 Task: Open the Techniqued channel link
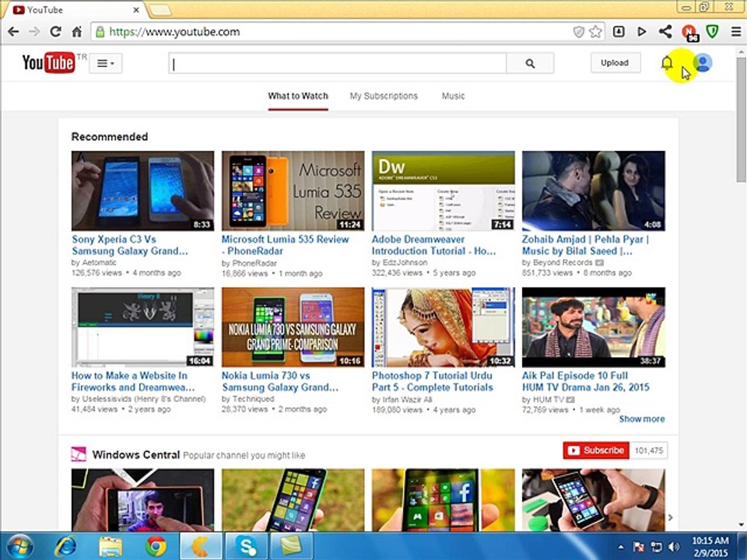pyautogui.click(x=253, y=398)
